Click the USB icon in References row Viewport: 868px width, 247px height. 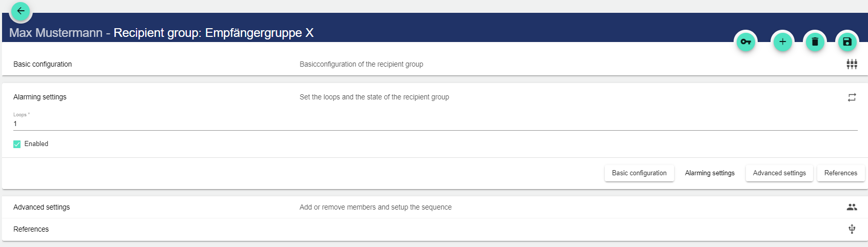[x=852, y=229]
